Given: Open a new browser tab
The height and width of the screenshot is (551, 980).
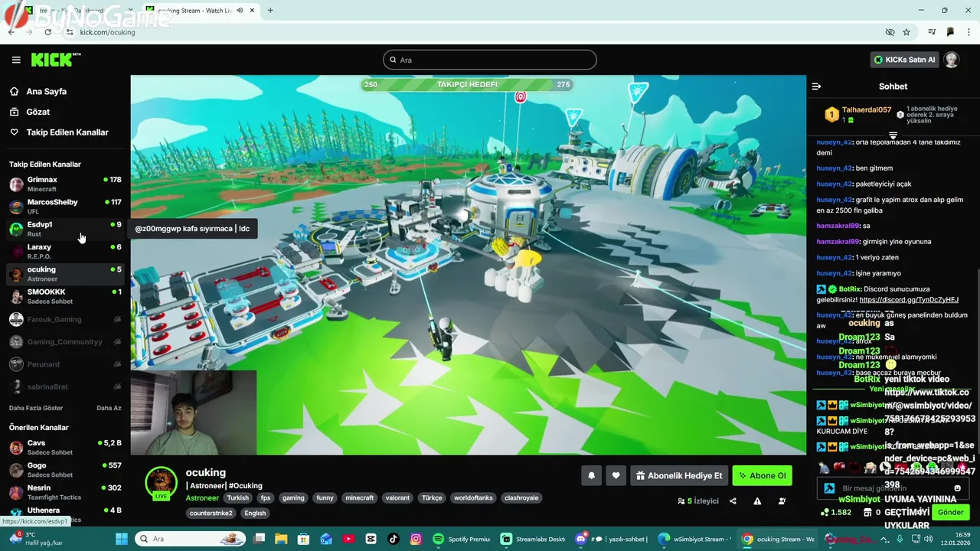Looking at the screenshot, I should [270, 11].
